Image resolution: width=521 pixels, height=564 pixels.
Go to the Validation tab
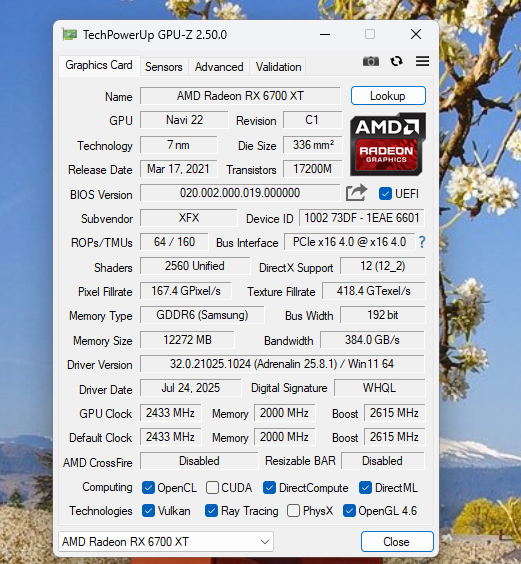(278, 67)
